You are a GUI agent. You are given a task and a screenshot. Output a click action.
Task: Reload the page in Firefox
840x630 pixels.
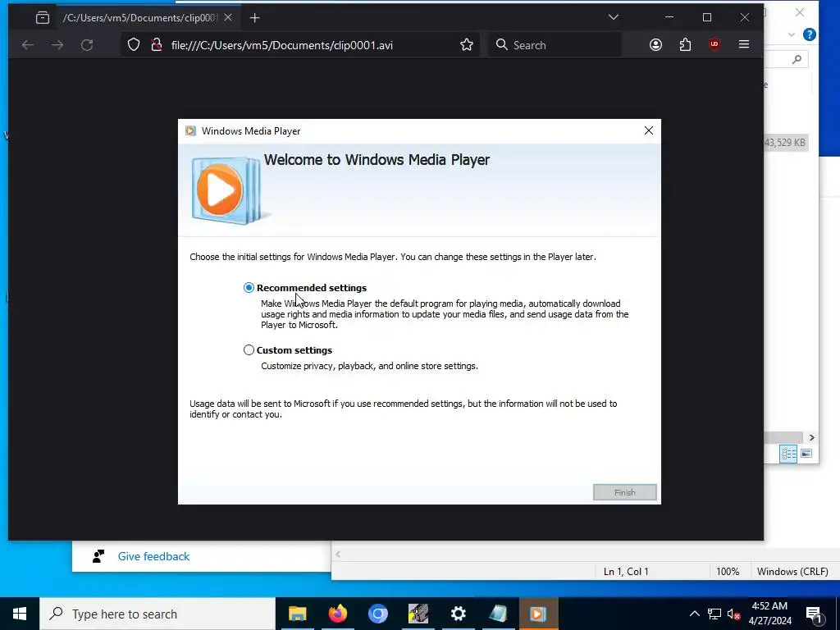(87, 45)
